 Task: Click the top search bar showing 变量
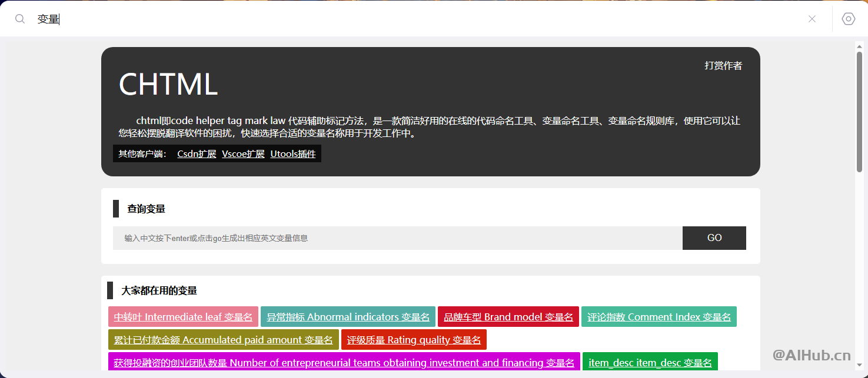coord(177,18)
